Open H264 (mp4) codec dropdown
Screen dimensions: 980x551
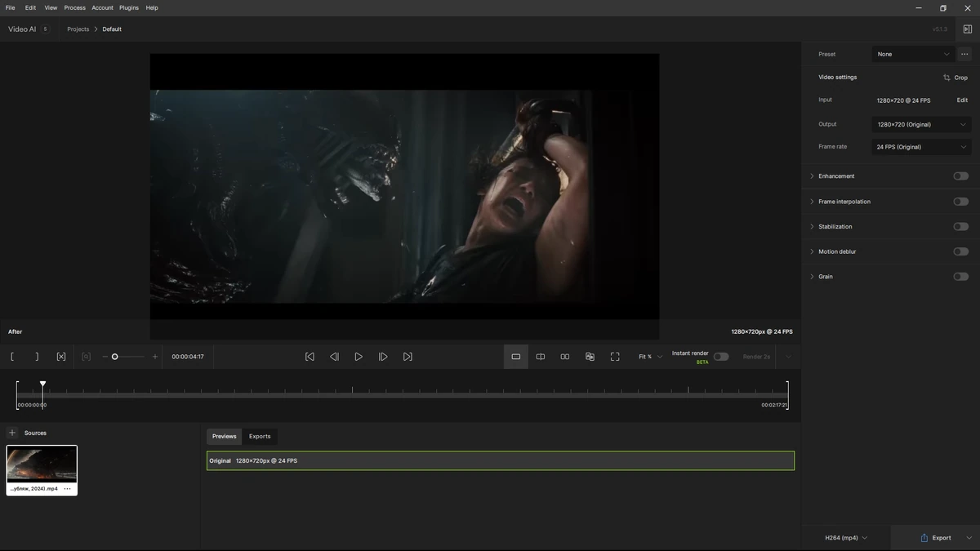coord(846,538)
